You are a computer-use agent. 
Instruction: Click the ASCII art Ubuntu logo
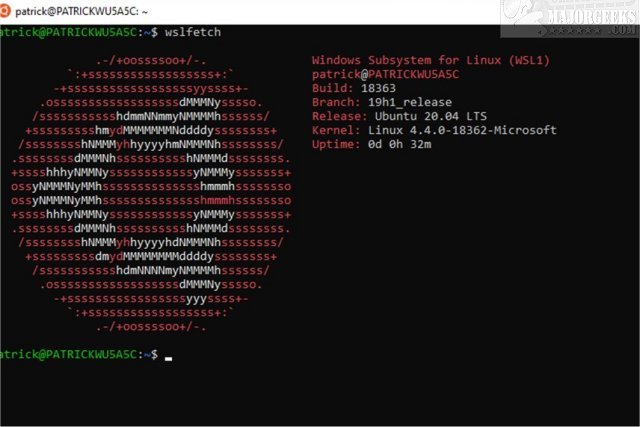click(151, 193)
